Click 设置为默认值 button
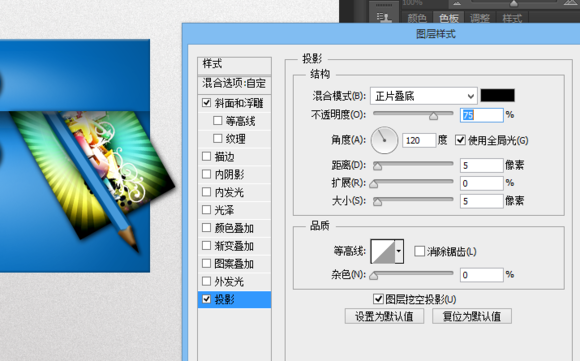 (x=384, y=316)
